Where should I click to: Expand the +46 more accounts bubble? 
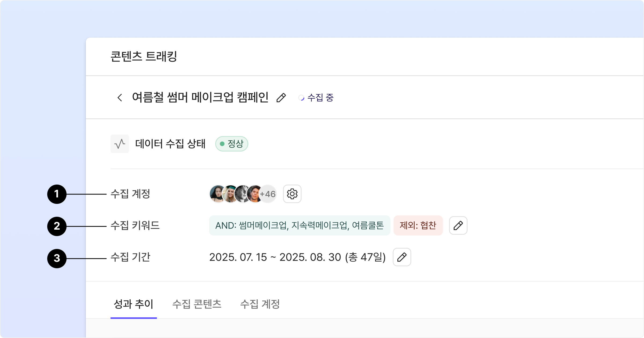click(268, 194)
